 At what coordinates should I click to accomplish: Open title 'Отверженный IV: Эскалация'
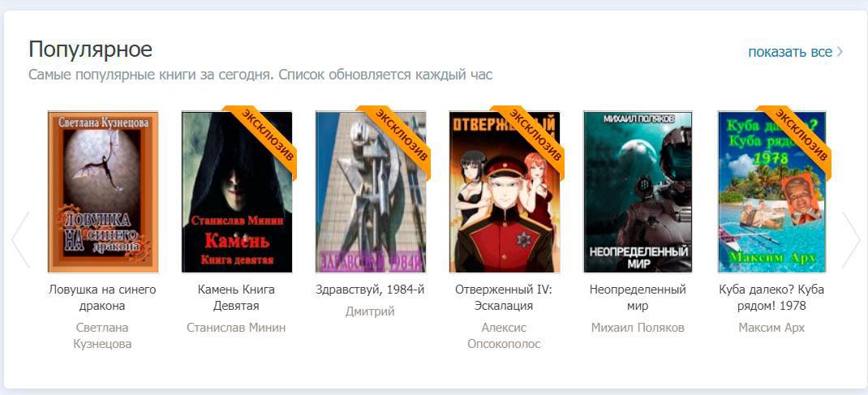pyautogui.click(x=504, y=298)
